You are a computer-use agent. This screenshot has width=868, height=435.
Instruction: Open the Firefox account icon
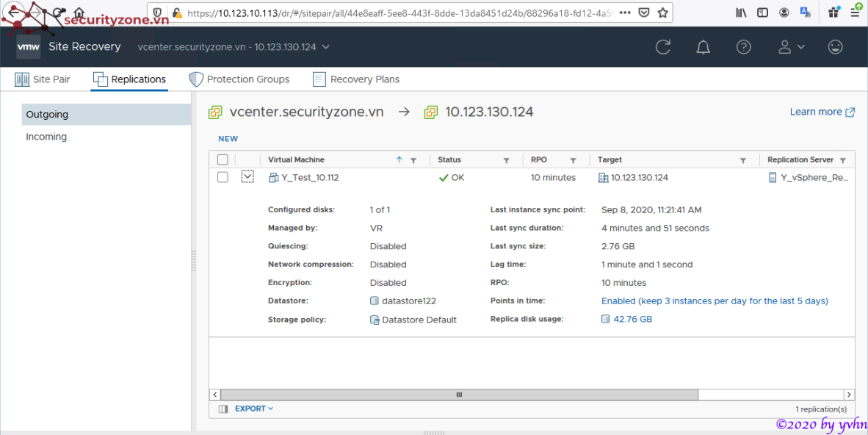(784, 12)
